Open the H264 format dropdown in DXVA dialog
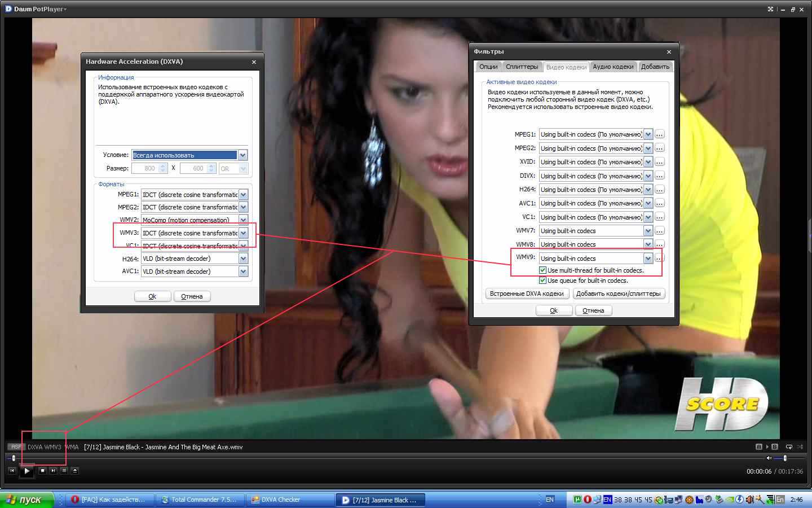This screenshot has width=812, height=508. pyautogui.click(x=243, y=259)
